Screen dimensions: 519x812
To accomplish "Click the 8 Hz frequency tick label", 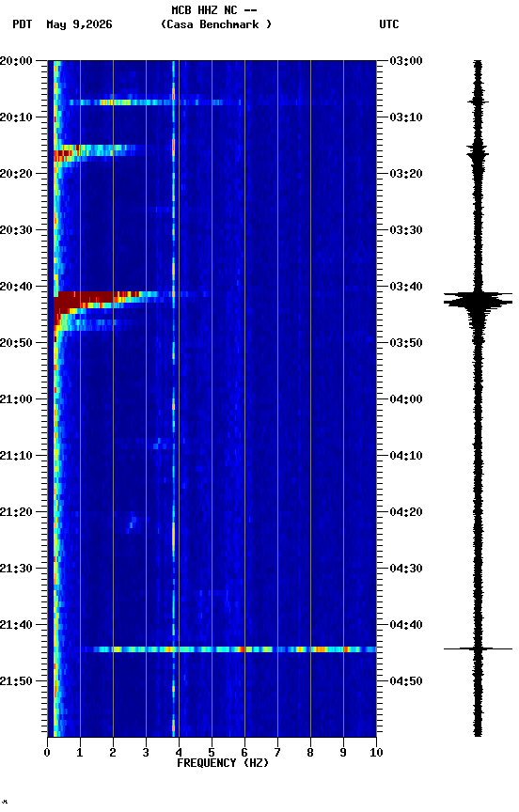I will 310,753.
